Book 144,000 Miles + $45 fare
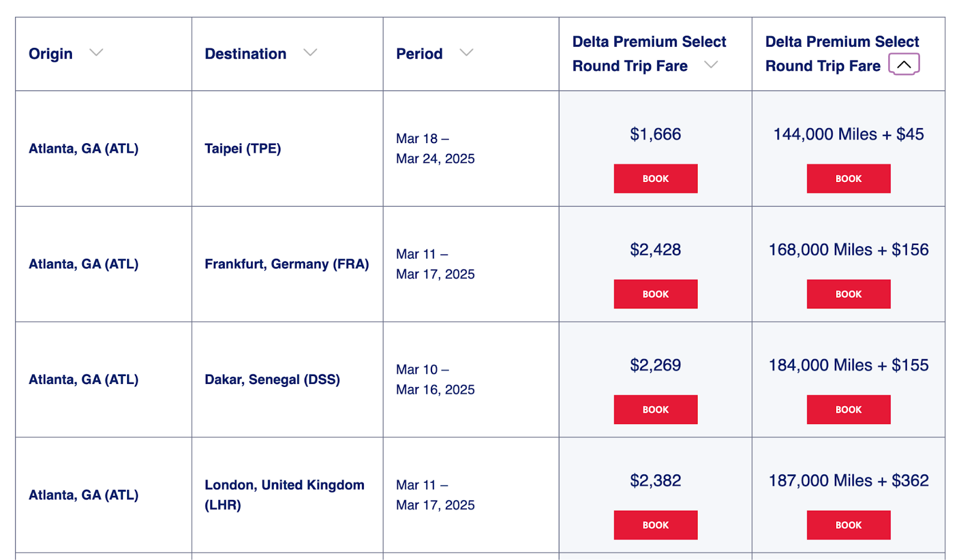959x560 pixels. 848,178
